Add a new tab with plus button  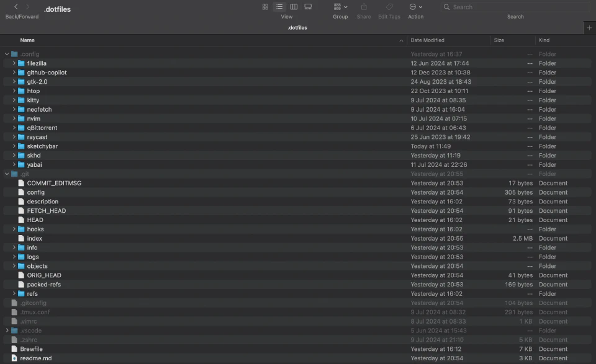tap(589, 28)
